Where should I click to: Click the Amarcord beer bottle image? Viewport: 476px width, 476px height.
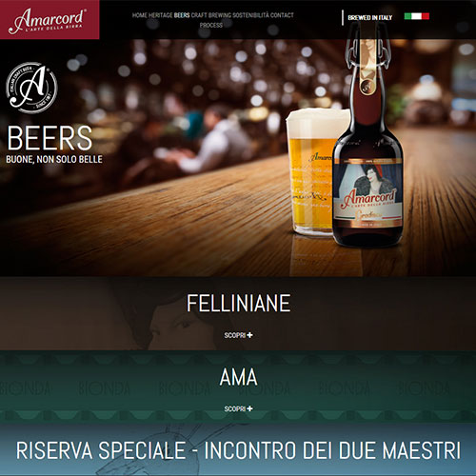368,133
